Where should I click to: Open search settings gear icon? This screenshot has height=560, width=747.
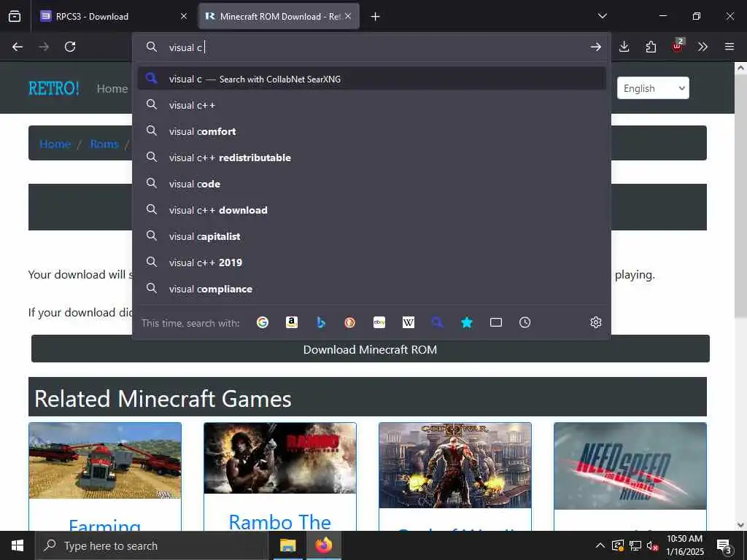pyautogui.click(x=595, y=322)
